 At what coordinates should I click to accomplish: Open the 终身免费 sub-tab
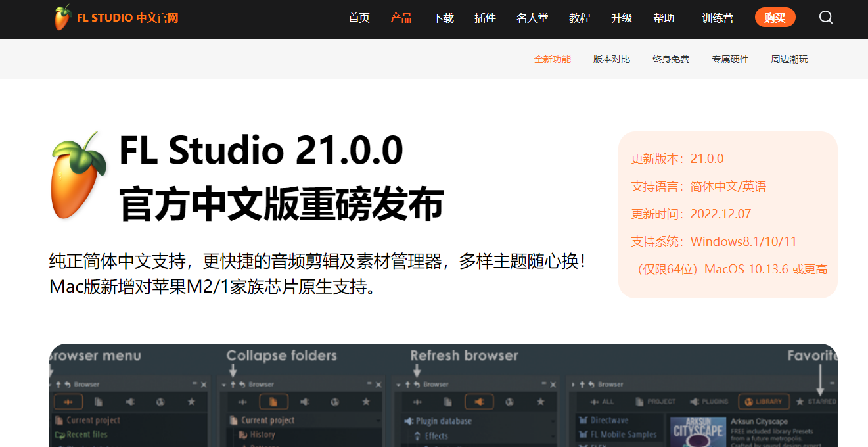tap(671, 59)
